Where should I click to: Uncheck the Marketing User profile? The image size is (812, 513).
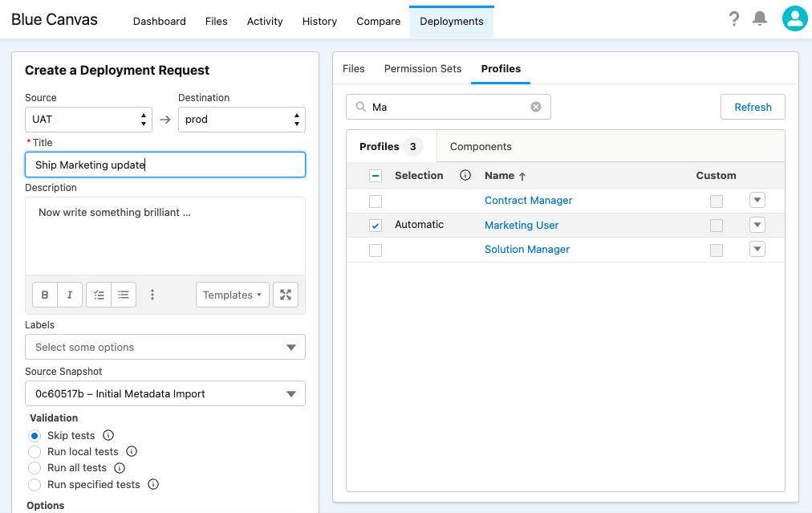[x=376, y=226]
